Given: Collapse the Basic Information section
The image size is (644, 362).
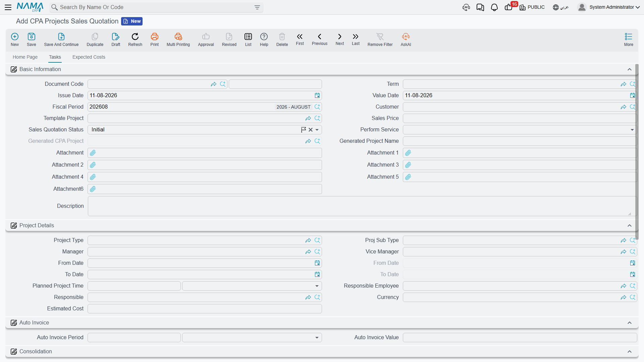Looking at the screenshot, I should point(630,69).
